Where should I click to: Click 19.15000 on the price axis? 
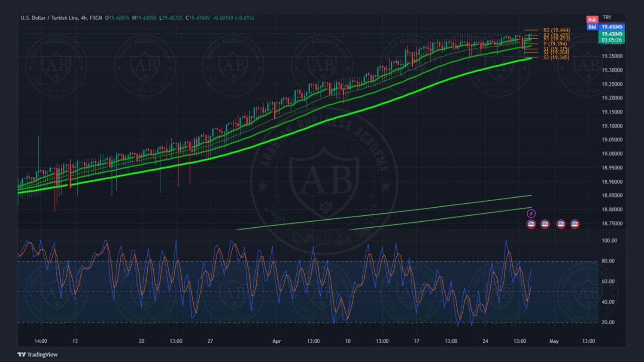coord(612,112)
